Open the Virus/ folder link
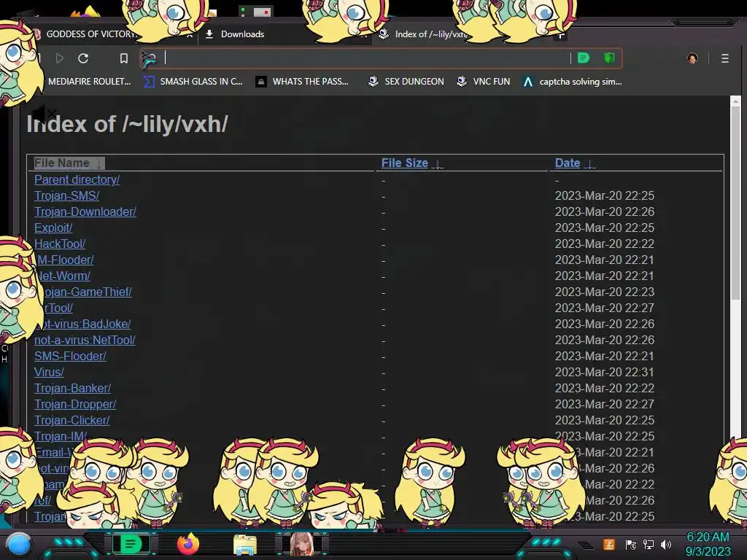 (x=49, y=372)
